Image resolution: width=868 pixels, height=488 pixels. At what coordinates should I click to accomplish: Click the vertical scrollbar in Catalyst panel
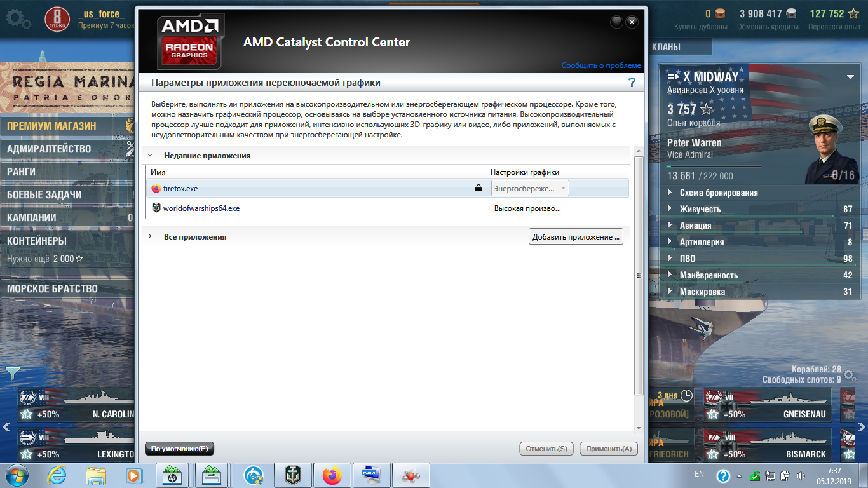tap(639, 274)
